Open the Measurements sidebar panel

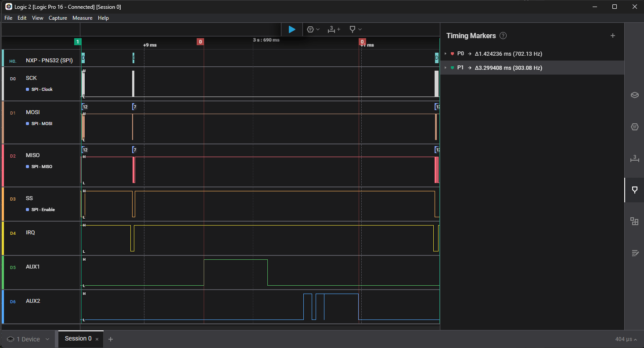634,158
